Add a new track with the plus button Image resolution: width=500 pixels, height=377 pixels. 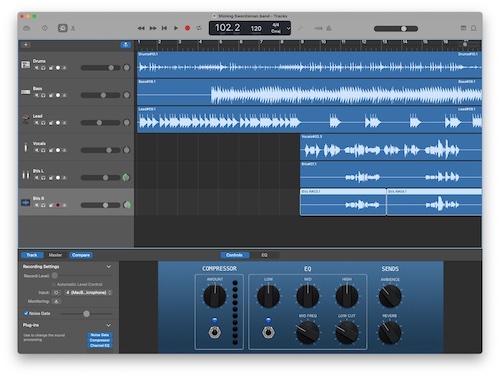click(x=26, y=45)
